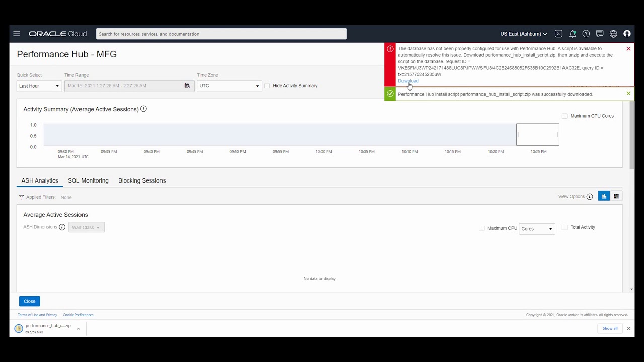644x362 pixels.
Task: Open the language globe icon
Action: point(613,34)
